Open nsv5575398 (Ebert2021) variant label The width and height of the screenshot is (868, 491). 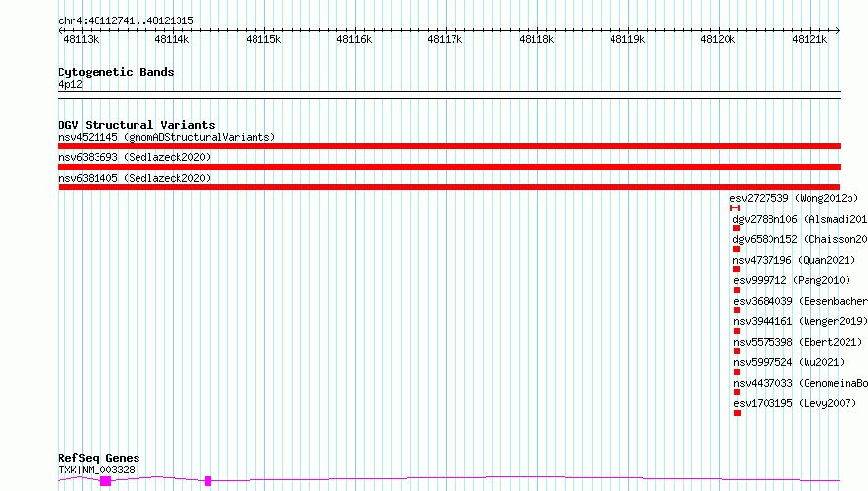point(798,342)
